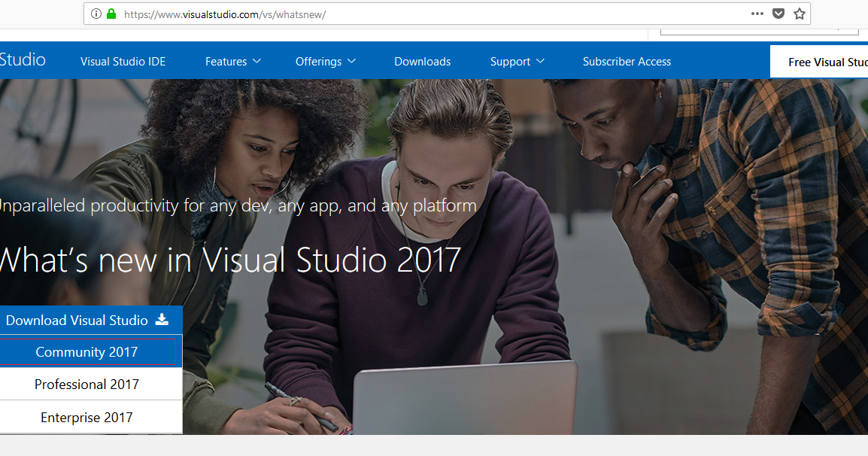Open the page actions ellipsis menu

coord(758,14)
